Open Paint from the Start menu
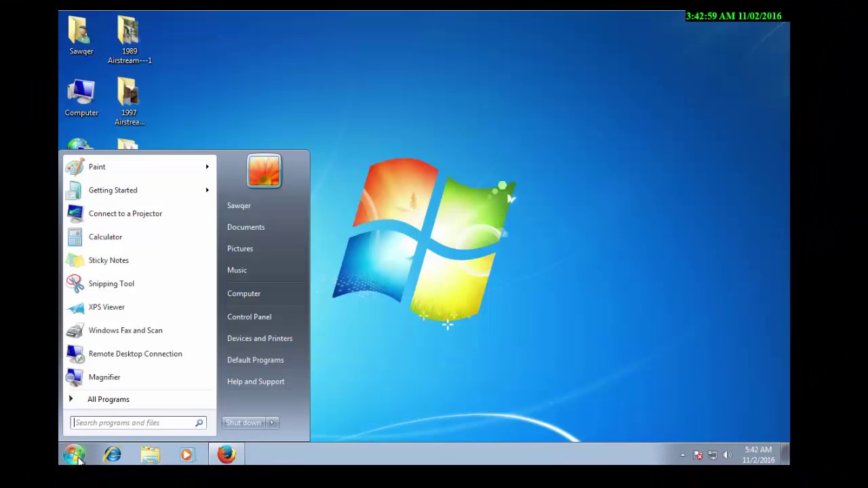 pos(139,167)
